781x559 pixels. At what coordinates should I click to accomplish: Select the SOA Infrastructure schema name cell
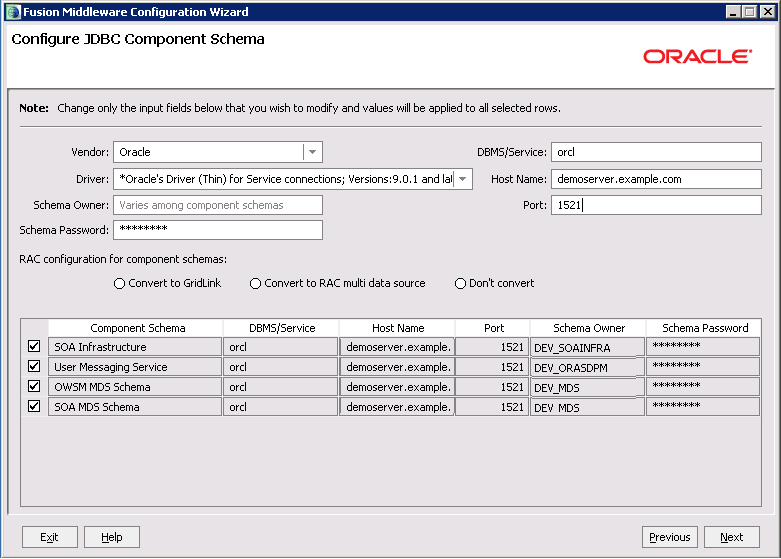click(135, 347)
